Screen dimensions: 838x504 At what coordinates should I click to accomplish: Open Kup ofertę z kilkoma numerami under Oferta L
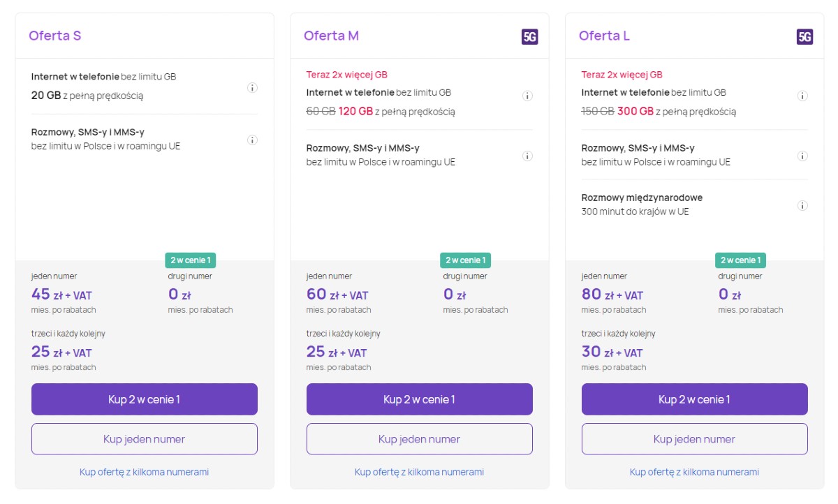(x=694, y=472)
